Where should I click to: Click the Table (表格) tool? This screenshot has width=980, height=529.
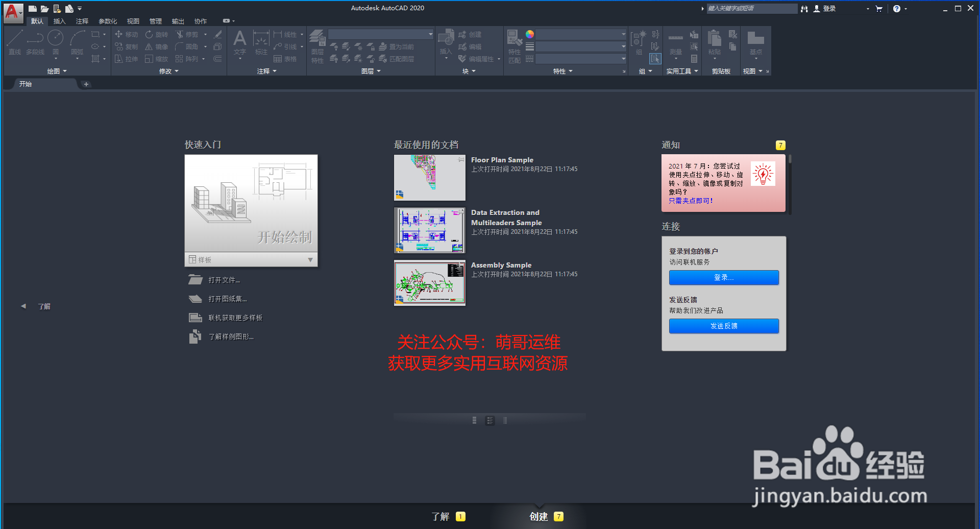click(285, 59)
